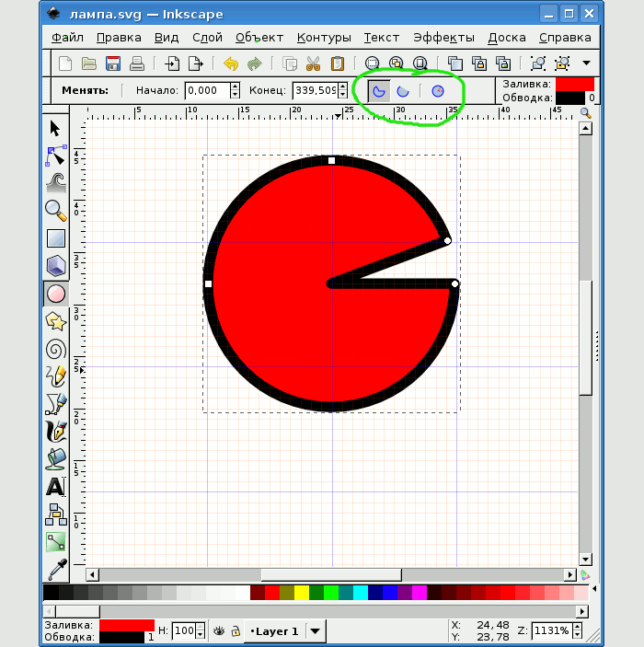Click the vertical scrollbar down arrow
The width and height of the screenshot is (644, 647).
tap(585, 560)
